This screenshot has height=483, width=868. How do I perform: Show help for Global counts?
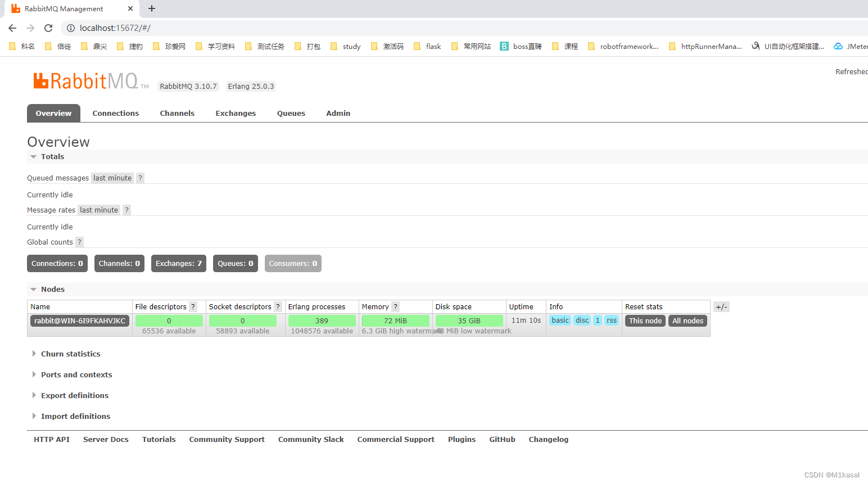click(79, 242)
